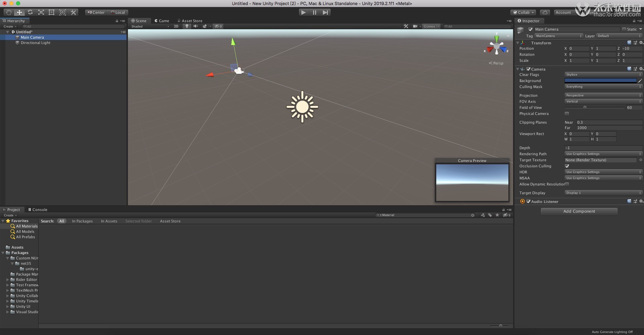644x335 pixels.
Task: Open the Tag dropdown
Action: pos(559,36)
